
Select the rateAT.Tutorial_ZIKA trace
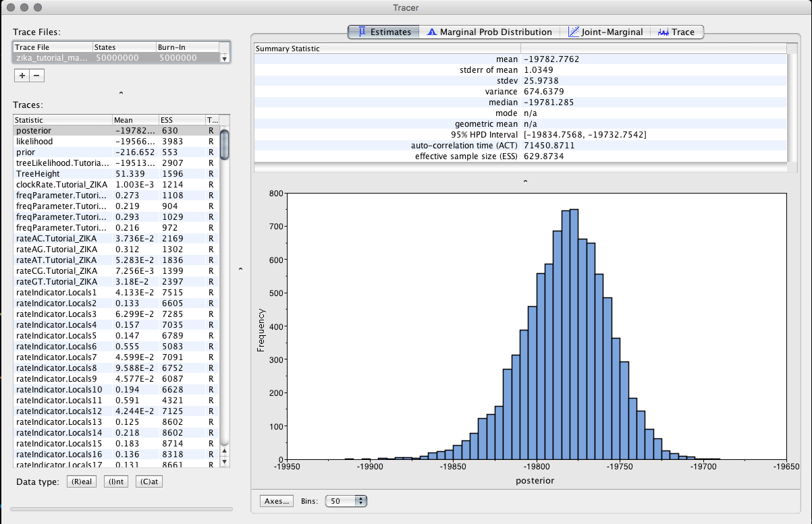(117, 260)
